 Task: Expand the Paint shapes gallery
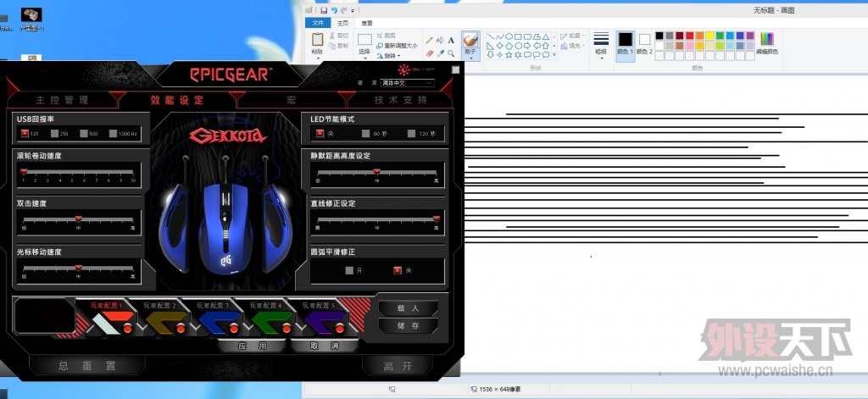tap(554, 55)
